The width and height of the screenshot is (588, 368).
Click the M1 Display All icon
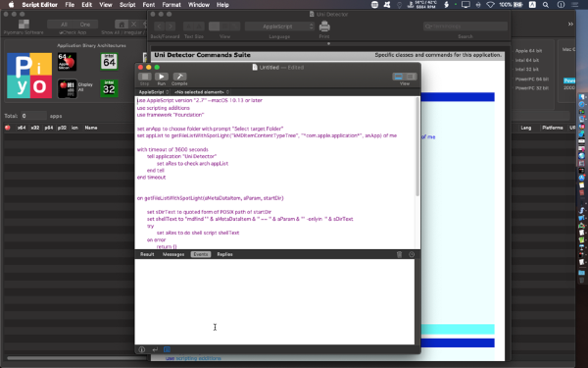tap(67, 88)
